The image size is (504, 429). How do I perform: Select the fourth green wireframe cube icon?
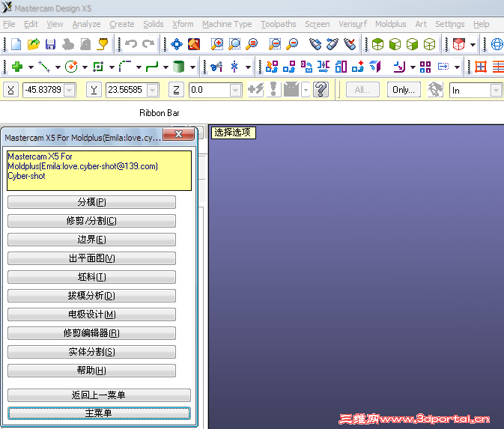[429, 44]
